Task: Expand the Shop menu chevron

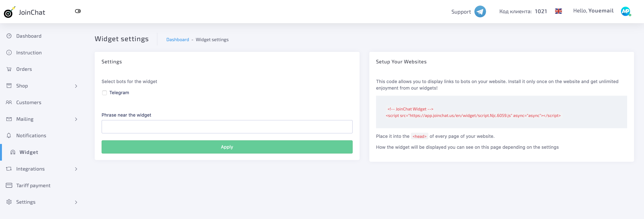Action: point(76,86)
